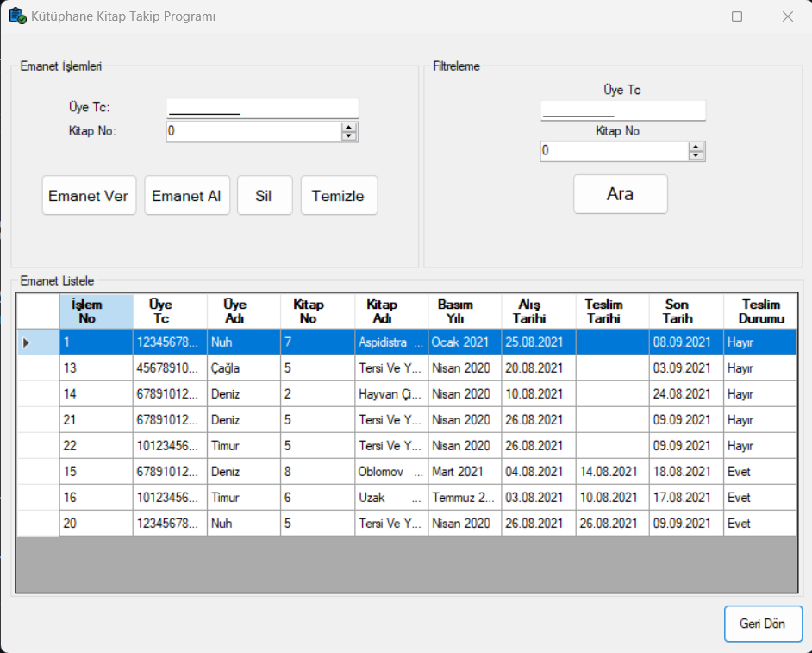
Task: Click the Hayvan Çi... book name cell
Action: coord(391,394)
